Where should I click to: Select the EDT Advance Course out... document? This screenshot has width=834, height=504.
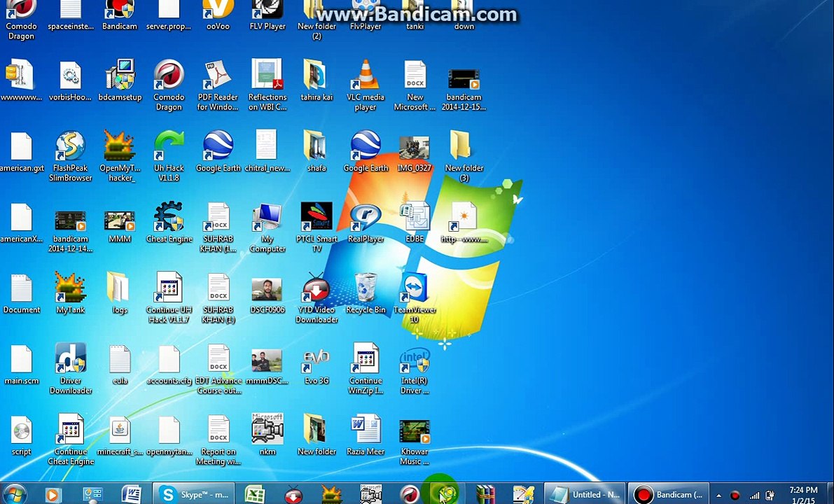(x=218, y=369)
